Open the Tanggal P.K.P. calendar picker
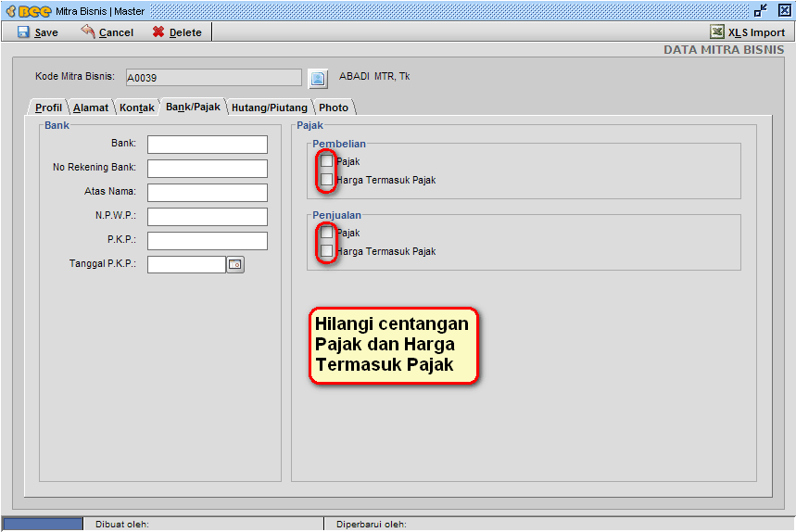The height and width of the screenshot is (532, 796). tap(235, 264)
